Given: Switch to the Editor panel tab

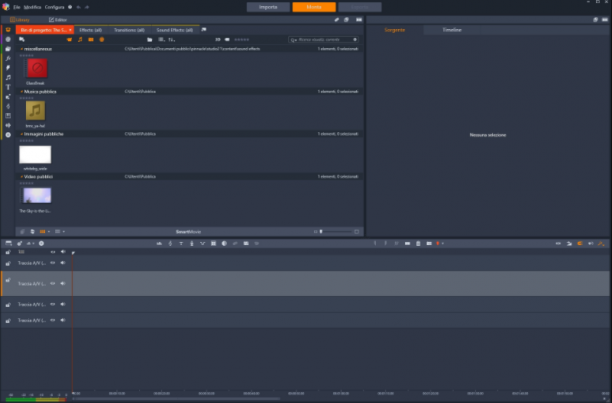Looking at the screenshot, I should pyautogui.click(x=58, y=20).
